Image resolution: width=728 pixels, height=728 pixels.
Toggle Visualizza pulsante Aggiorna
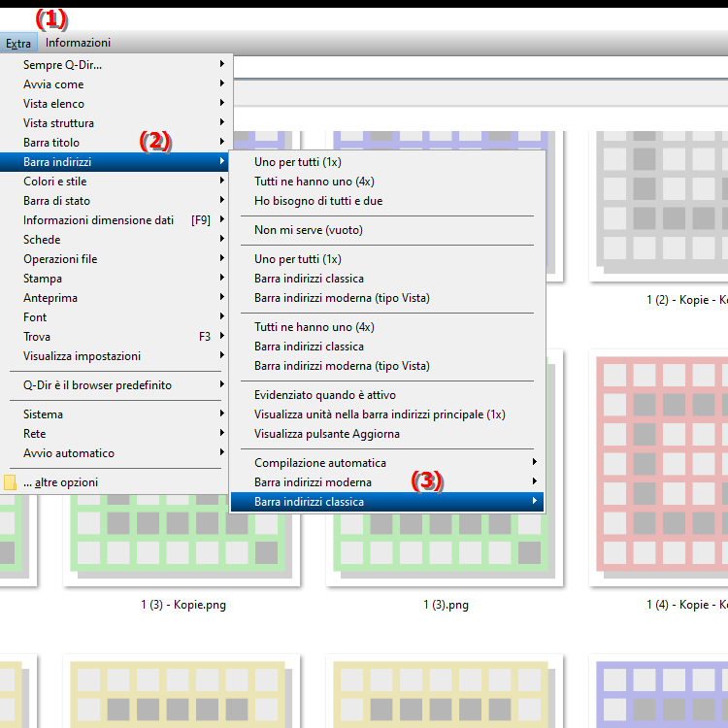tap(386, 434)
